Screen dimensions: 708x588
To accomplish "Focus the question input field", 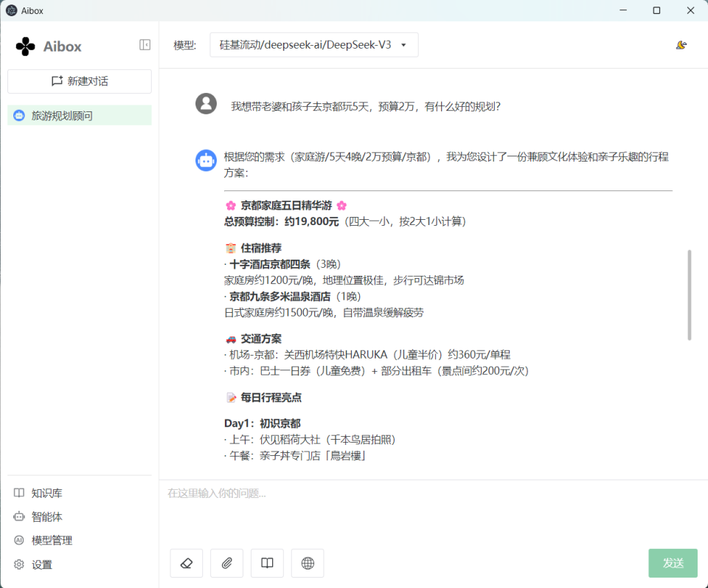I will pos(434,511).
